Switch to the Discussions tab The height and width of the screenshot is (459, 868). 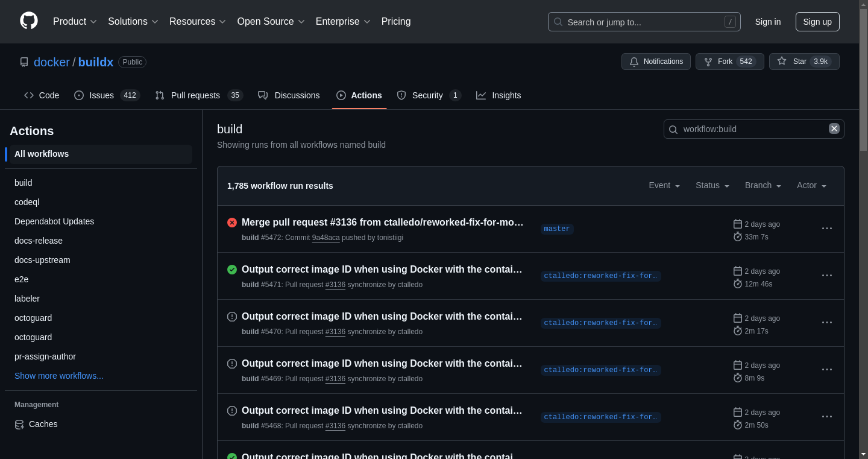(x=289, y=95)
